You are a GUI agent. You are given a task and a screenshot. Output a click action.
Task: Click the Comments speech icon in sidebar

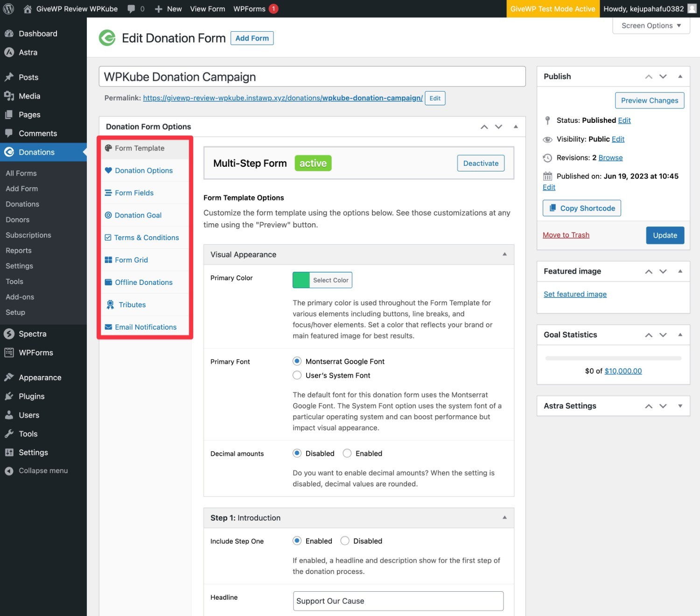tap(9, 133)
